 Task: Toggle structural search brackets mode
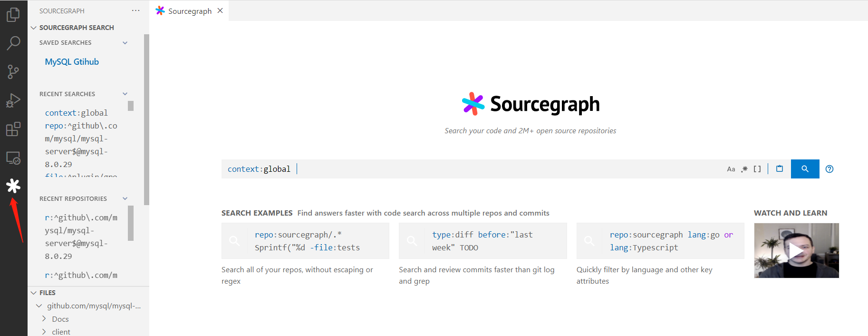[x=757, y=169]
